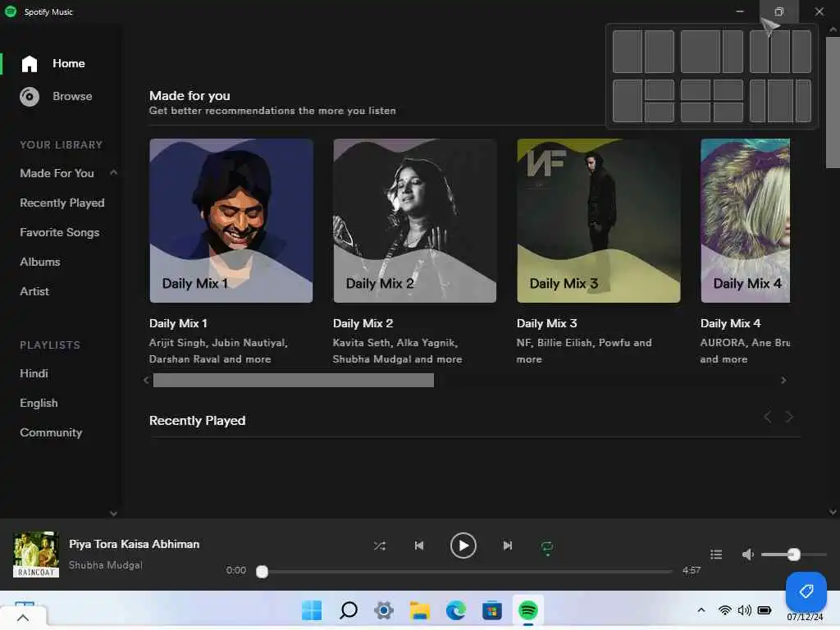Image resolution: width=840 pixels, height=630 pixels.
Task: Click the main vertical scrollbar thumb
Action: (833, 103)
